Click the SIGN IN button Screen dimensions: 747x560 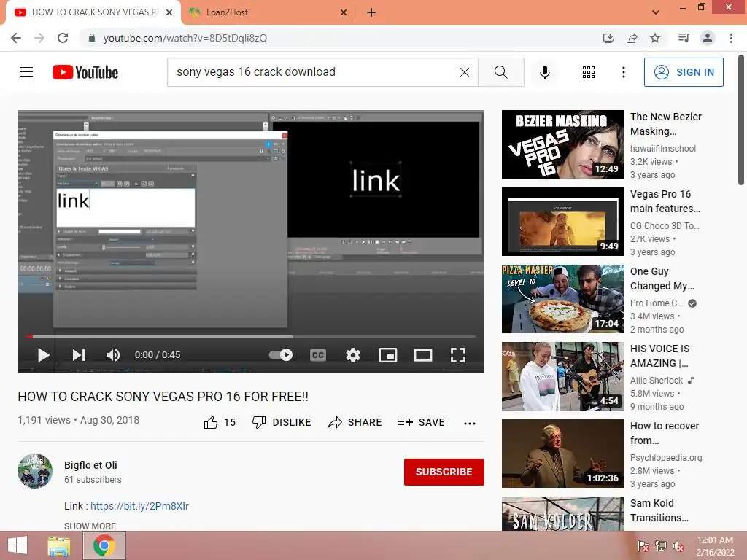[684, 72]
